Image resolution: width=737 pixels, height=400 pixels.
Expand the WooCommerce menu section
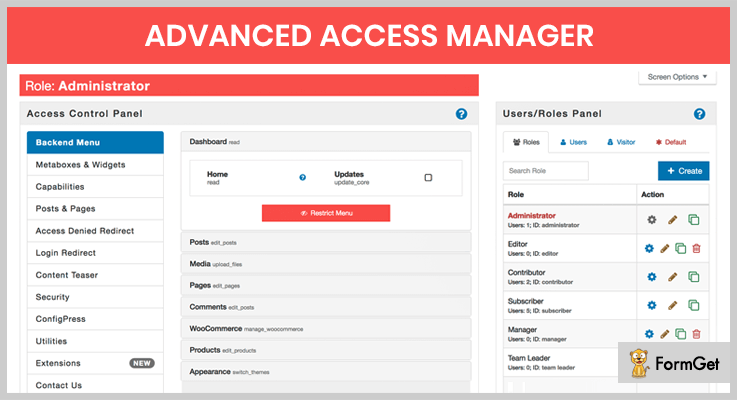click(325, 328)
